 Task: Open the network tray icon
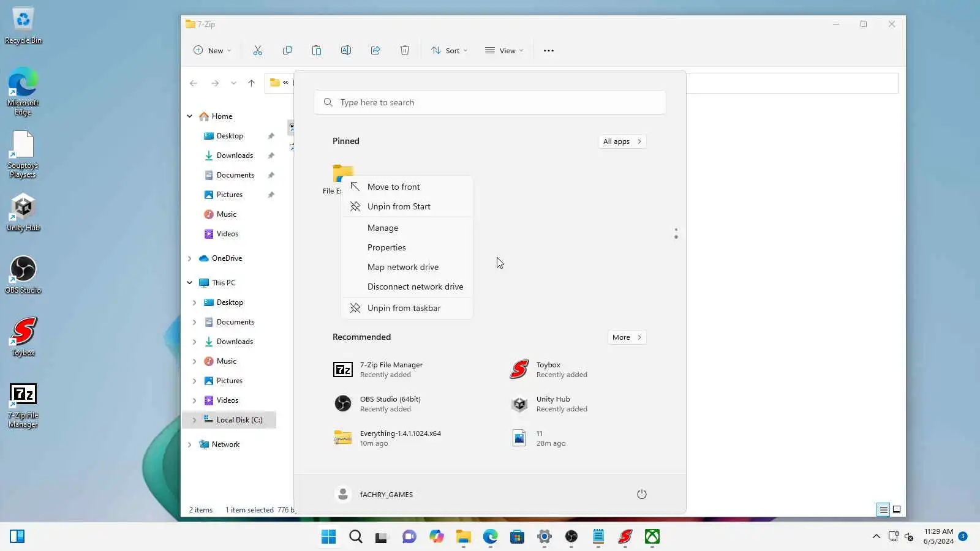(893, 537)
